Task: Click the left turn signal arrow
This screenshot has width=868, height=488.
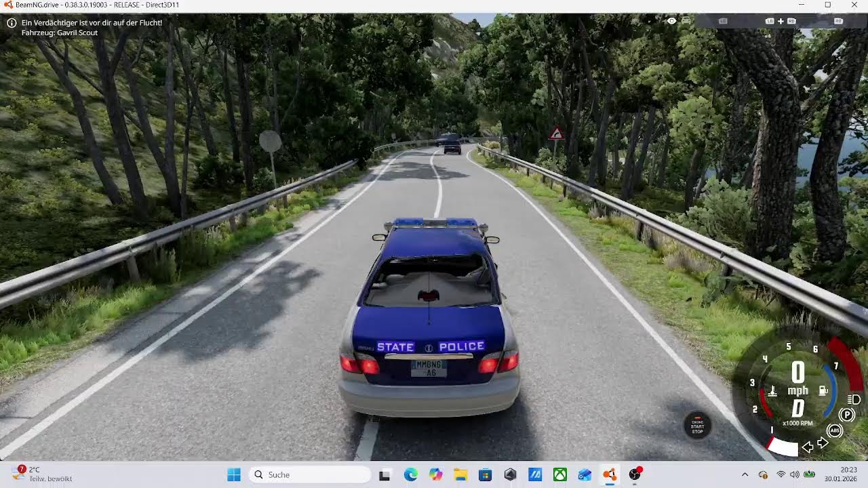Action: [808, 447]
